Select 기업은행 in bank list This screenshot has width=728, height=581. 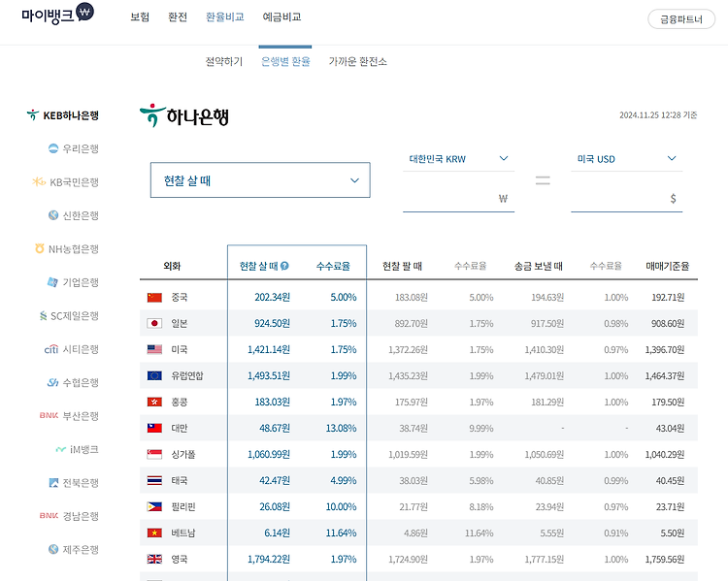[74, 282]
